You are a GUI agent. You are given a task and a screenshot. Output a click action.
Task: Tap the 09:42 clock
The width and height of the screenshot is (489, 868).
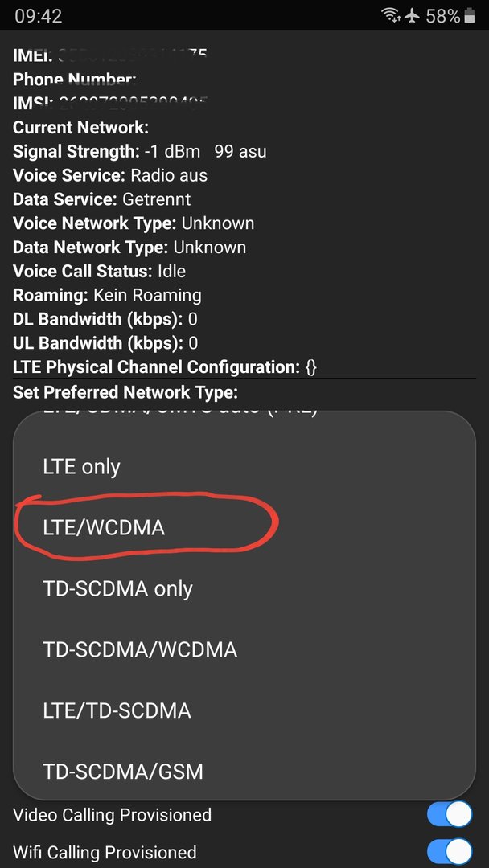(39, 16)
